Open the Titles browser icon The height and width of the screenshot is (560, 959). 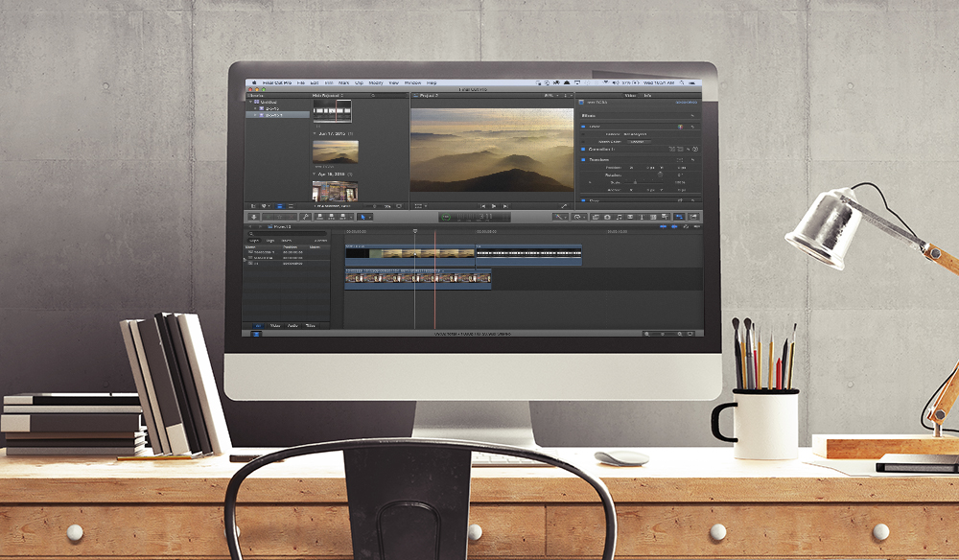coord(642,219)
